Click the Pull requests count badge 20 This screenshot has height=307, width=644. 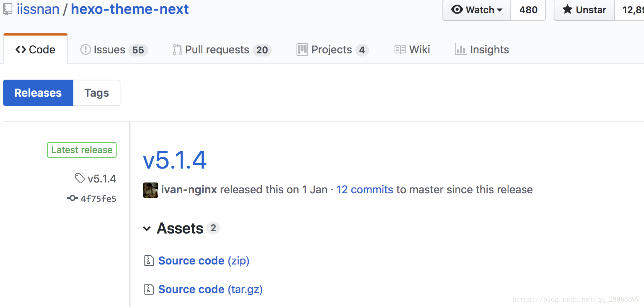262,50
